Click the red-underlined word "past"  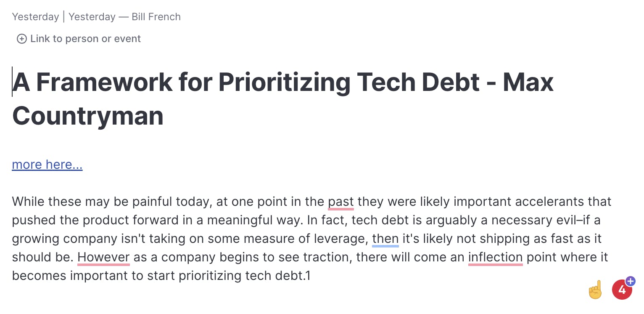click(340, 202)
